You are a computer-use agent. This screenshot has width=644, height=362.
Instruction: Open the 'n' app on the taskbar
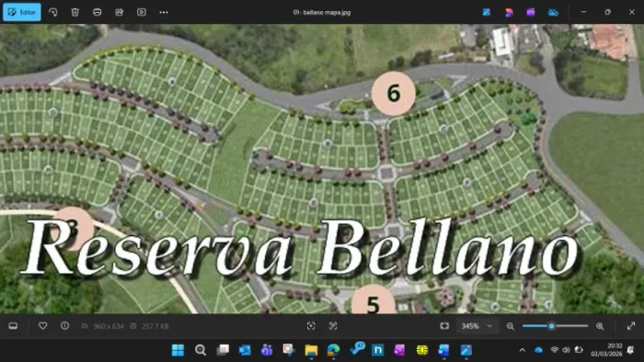378,350
